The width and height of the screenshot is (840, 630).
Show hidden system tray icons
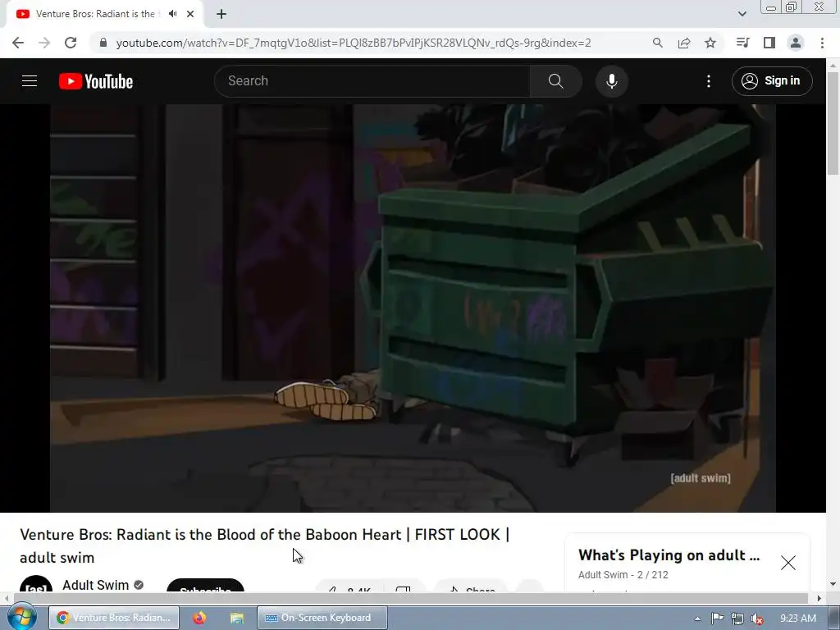point(697,619)
